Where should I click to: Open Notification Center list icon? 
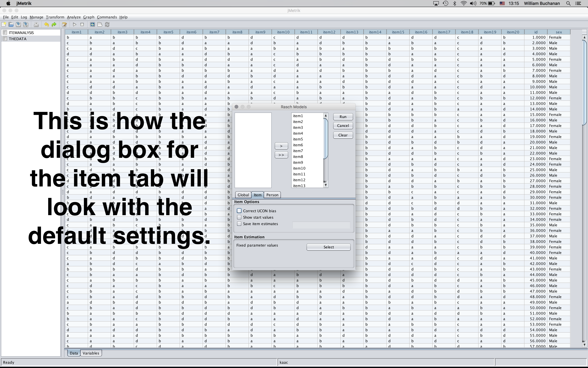point(578,3)
